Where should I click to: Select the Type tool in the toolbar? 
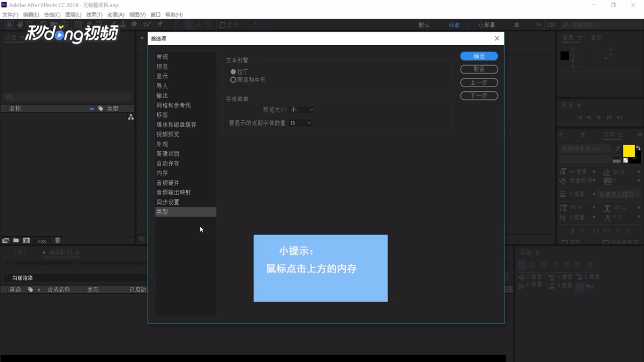coord(99,25)
